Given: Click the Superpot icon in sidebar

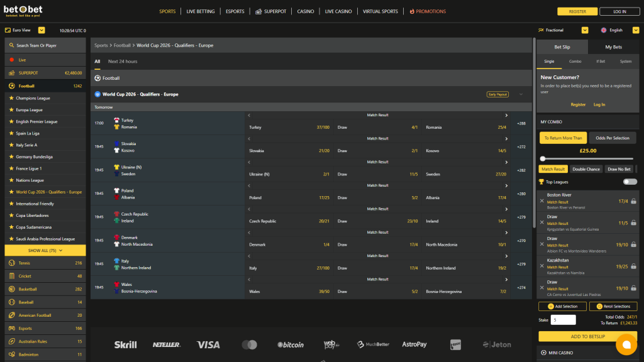Looking at the screenshot, I should (x=12, y=73).
